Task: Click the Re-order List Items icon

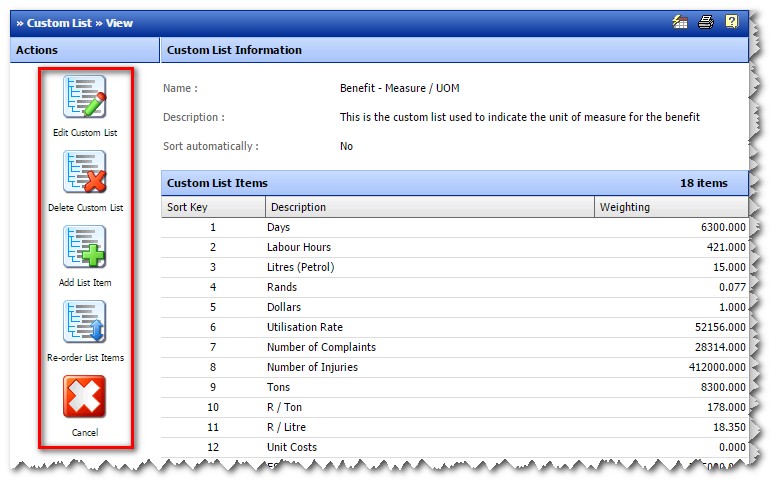Action: (85, 322)
